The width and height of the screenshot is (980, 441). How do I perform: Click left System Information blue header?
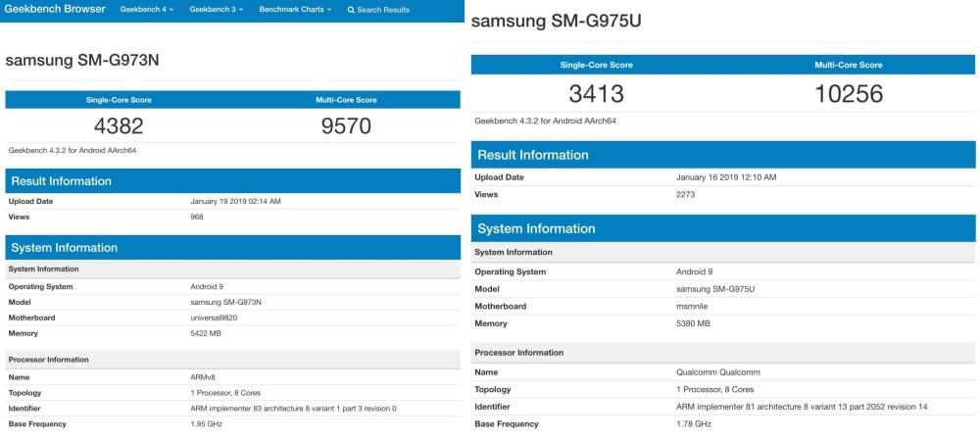[232, 247]
